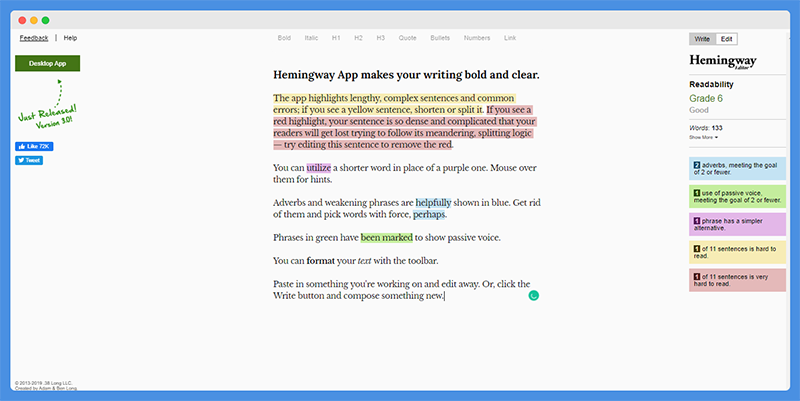Click the purple simpler alternative card

pyautogui.click(x=737, y=224)
